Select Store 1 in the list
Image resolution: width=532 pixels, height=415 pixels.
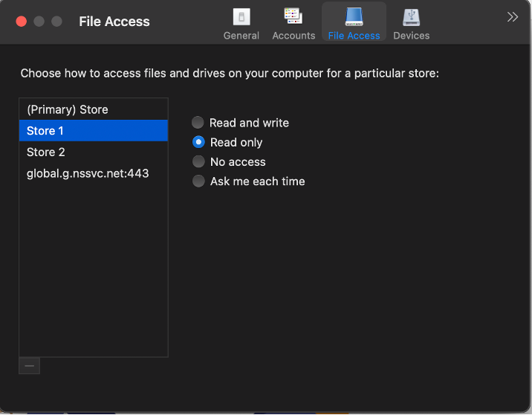tap(45, 131)
